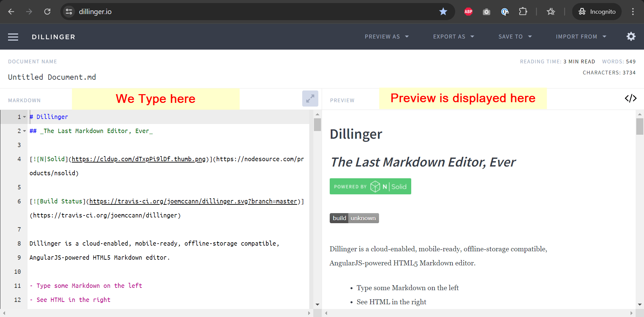Toggle HTML code view in preview

(631, 98)
